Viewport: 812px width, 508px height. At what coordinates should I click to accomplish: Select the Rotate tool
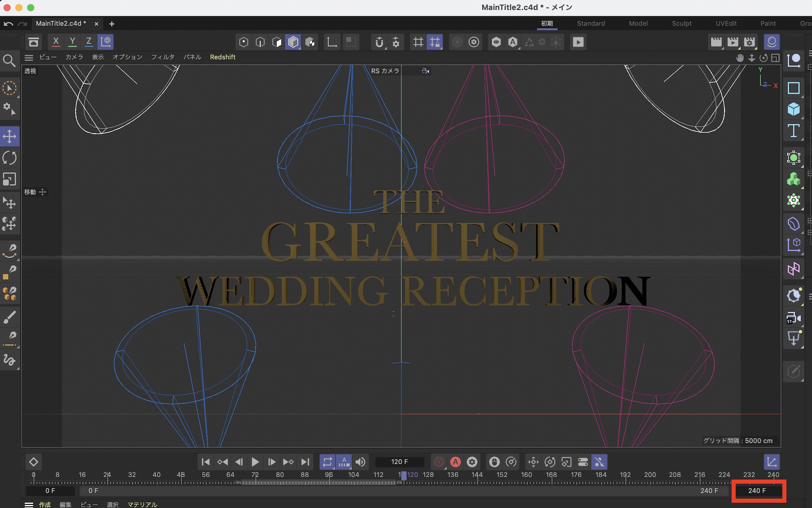[10, 158]
